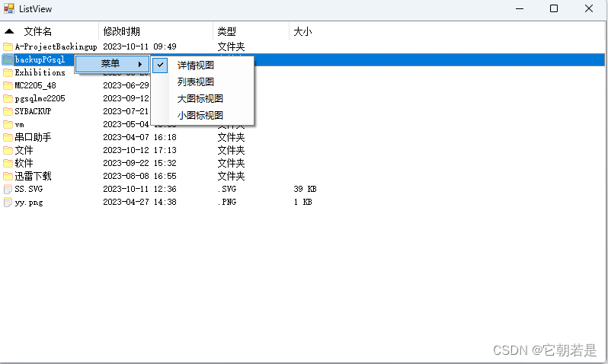The image size is (608, 364).
Task: Toggle the checked 详情视图 checkmark
Action: 160,65
